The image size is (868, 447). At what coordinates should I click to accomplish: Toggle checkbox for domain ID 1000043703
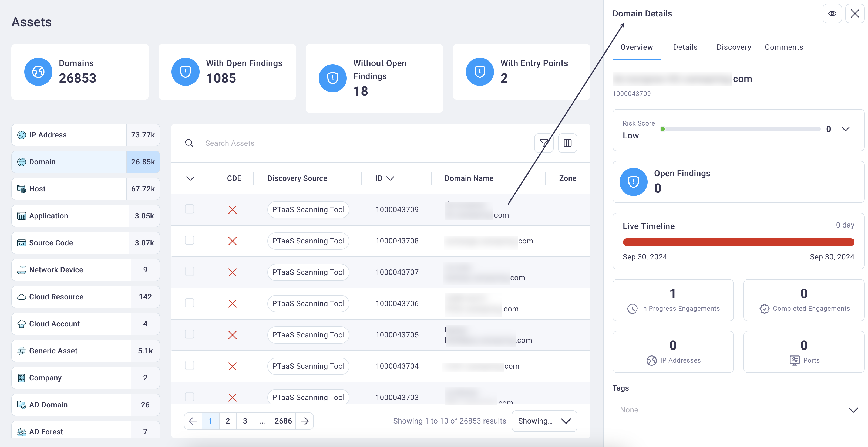(189, 397)
